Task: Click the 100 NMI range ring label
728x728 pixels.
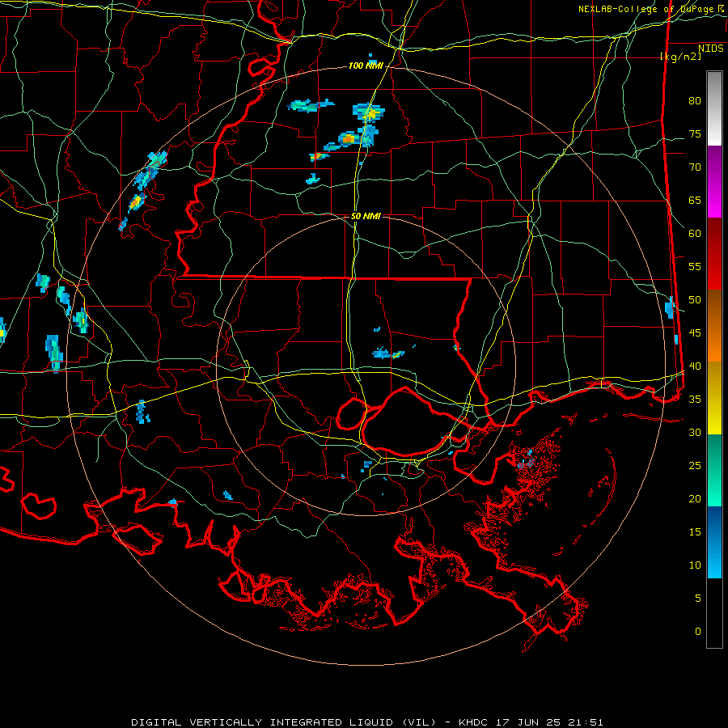Action: (x=366, y=66)
